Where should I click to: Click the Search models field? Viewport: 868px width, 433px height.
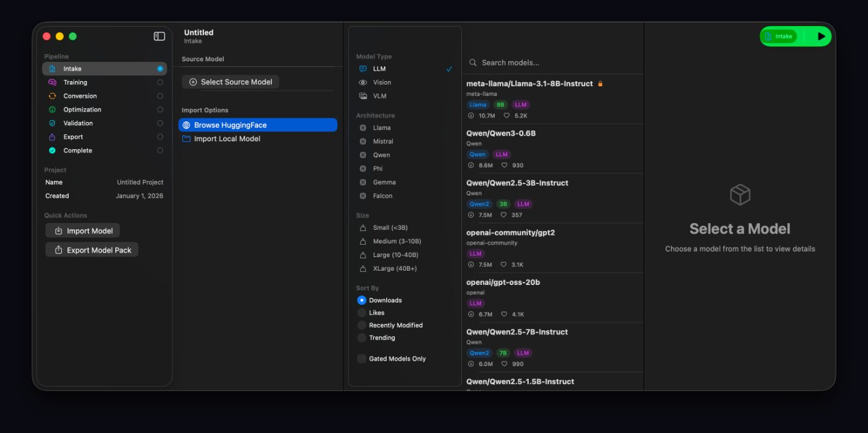click(556, 63)
